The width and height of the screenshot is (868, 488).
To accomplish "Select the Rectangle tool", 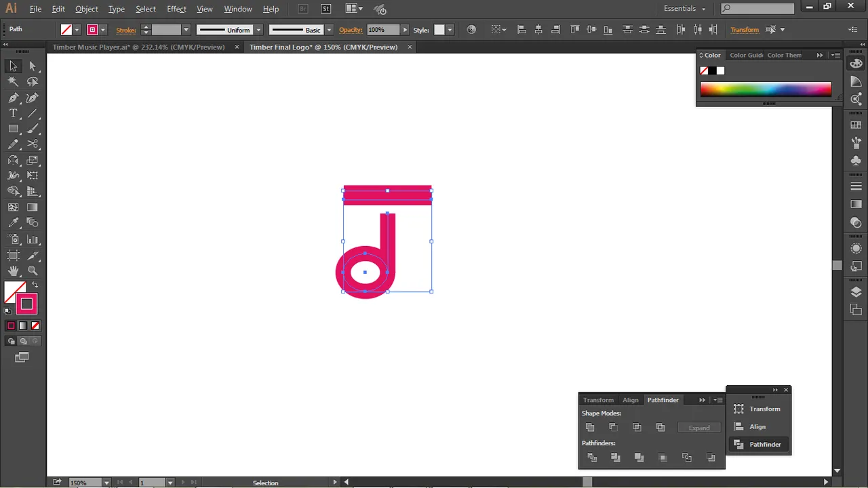I will (x=13, y=129).
